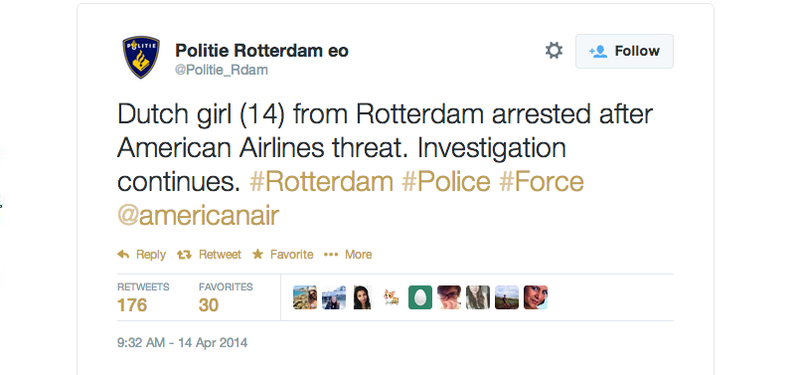The image size is (800, 375).
Task: Retweet this tweet
Action: (x=209, y=254)
